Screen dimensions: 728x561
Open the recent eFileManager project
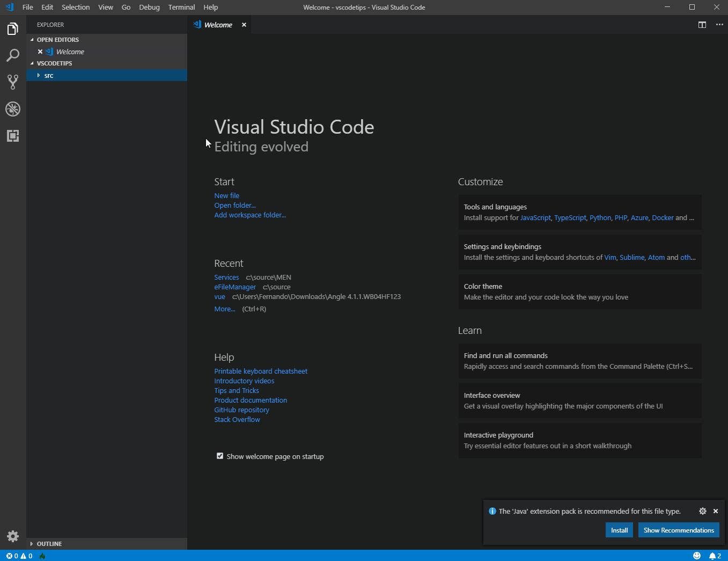tap(235, 287)
